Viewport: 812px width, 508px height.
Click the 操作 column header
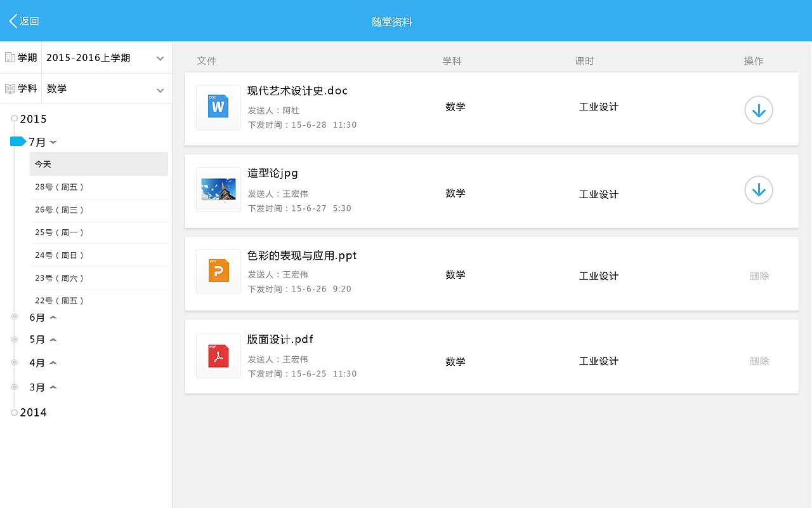(x=754, y=61)
